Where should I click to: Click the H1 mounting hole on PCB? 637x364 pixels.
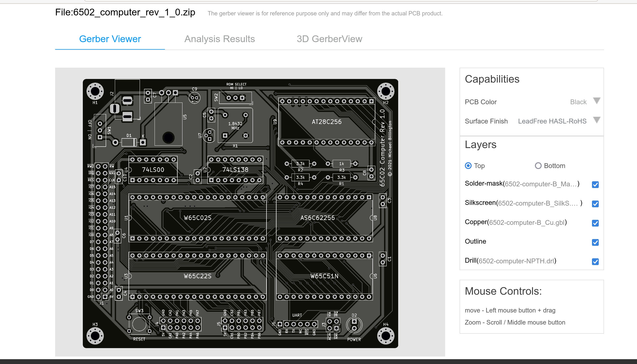click(x=95, y=91)
